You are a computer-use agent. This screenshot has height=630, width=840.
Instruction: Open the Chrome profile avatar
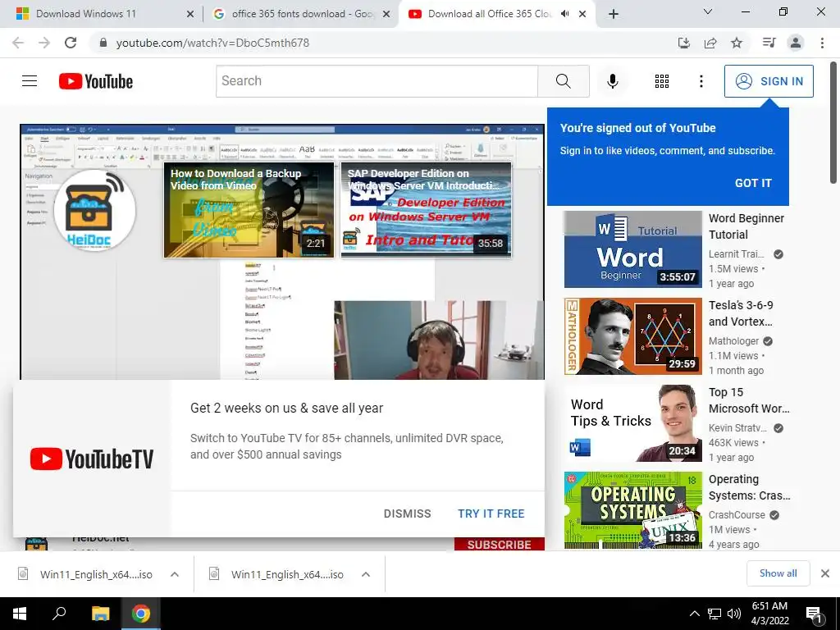tap(796, 43)
